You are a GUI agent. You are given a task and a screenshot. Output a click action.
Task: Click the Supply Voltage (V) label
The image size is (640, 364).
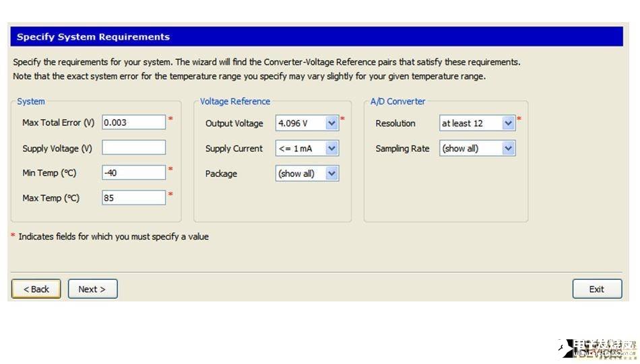[57, 149]
